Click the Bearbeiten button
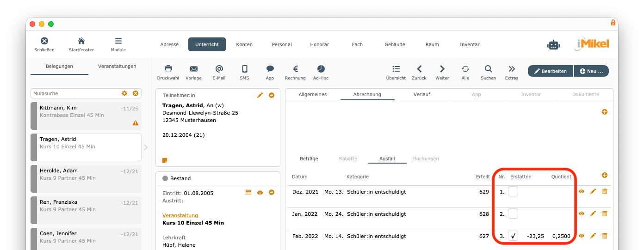644x250 pixels. click(550, 71)
